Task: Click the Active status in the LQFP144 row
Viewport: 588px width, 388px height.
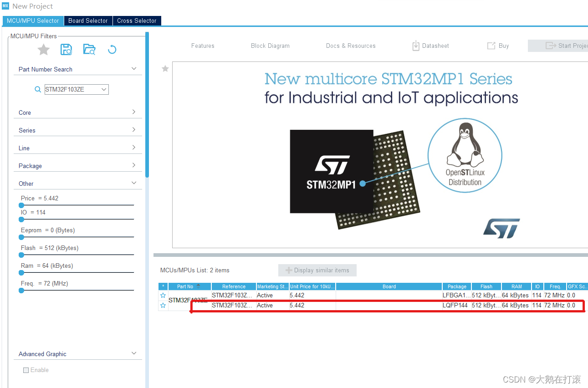Action: (x=273, y=306)
